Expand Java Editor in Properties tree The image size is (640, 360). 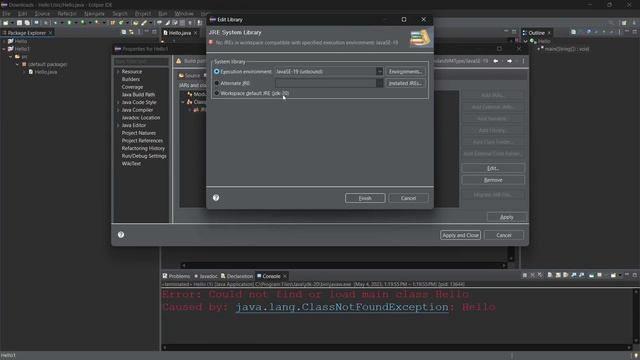118,125
